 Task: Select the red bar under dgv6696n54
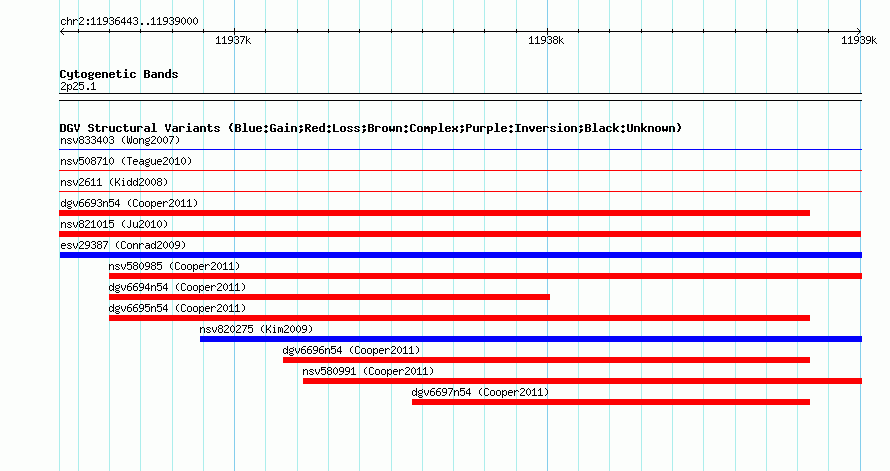click(547, 360)
